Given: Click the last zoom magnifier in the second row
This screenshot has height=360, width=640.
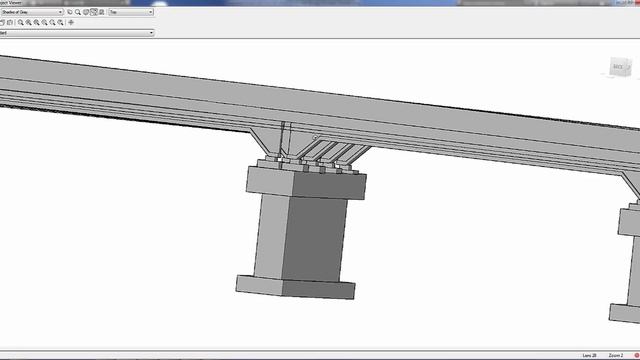Looking at the screenshot, I should (x=60, y=22).
